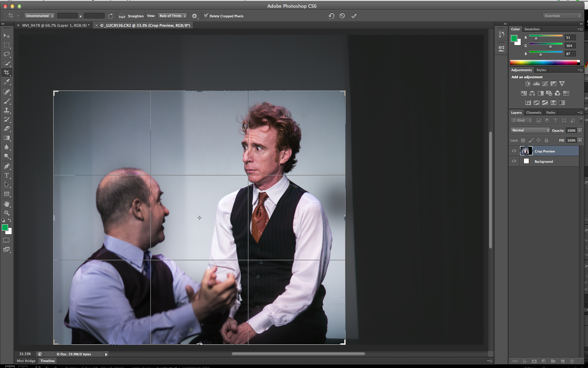Select the Type tool
The width and height of the screenshot is (588, 368).
point(7,175)
